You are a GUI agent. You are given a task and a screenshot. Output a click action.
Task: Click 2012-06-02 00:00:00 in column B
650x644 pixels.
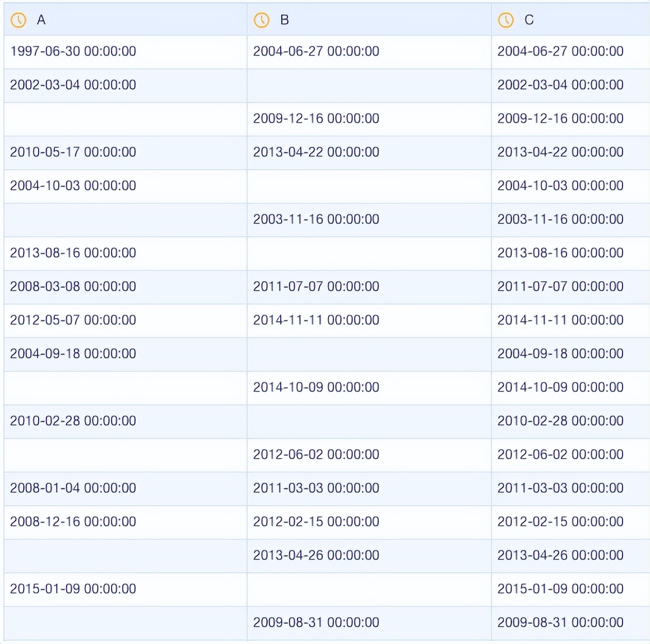(x=316, y=454)
